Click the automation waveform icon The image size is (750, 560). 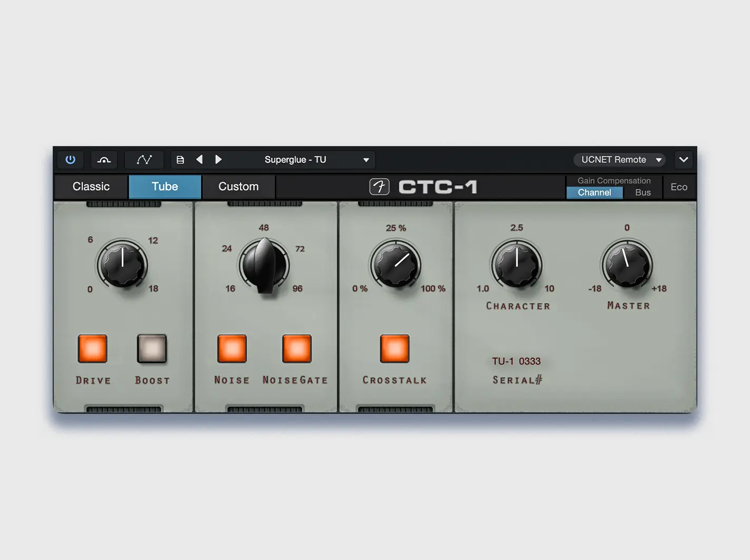(143, 160)
